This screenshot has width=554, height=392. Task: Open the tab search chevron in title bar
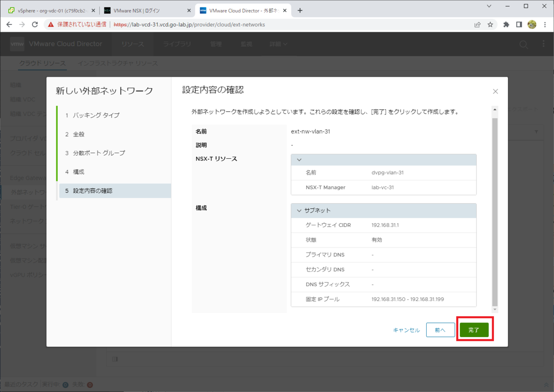point(489,6)
